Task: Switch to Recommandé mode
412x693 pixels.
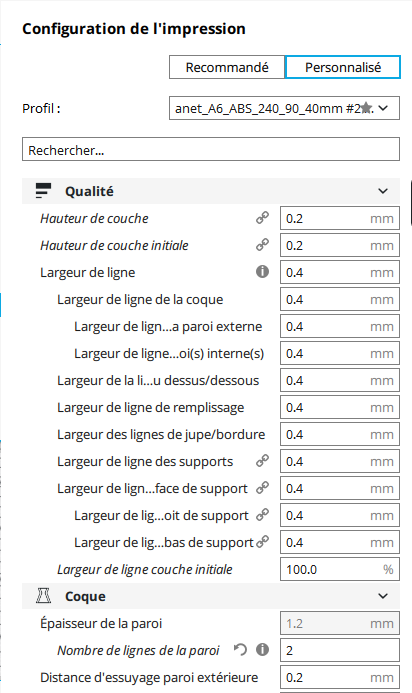Action: click(x=227, y=67)
